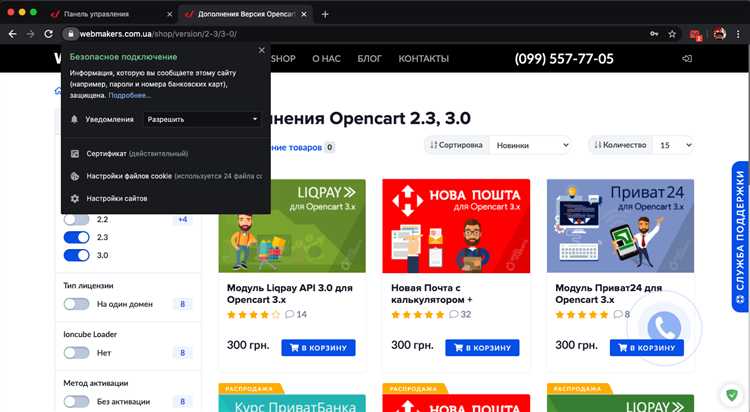
Task: Open Модуль Liqpay API 3.0 title link
Action: point(289,294)
